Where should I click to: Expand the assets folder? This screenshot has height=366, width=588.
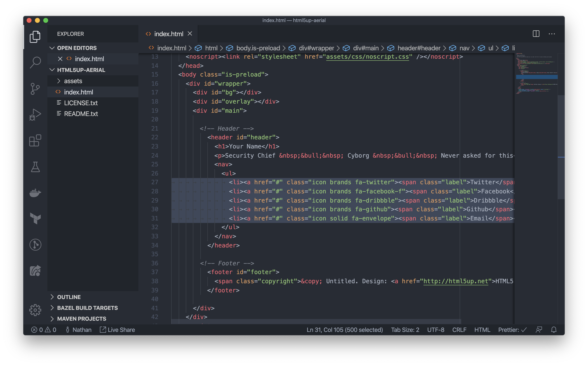(x=73, y=81)
